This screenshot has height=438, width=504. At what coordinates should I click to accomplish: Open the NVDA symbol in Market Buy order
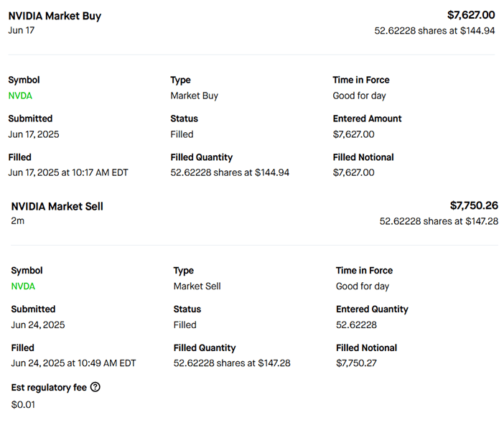click(20, 95)
